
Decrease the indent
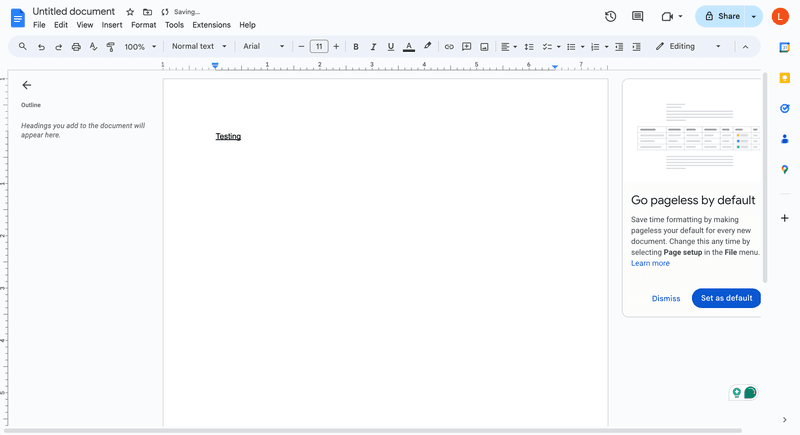619,47
